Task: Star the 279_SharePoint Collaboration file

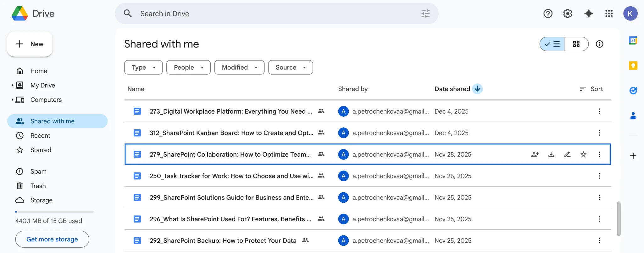Action: [583, 154]
